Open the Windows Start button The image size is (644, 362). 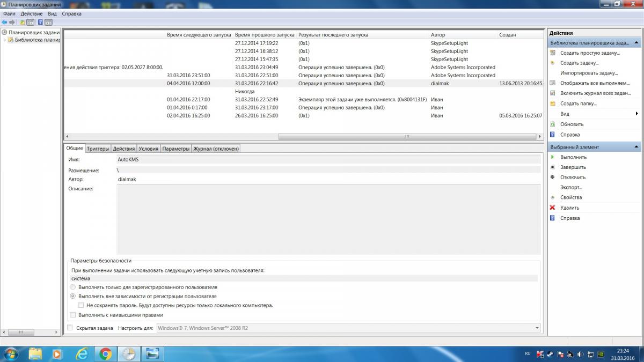pos(11,354)
